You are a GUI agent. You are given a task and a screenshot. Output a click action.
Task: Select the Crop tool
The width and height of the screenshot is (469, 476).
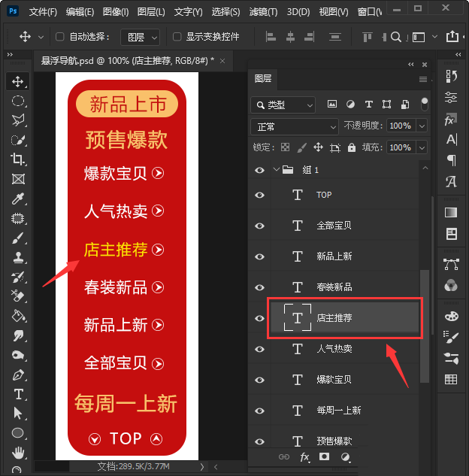pyautogui.click(x=17, y=159)
